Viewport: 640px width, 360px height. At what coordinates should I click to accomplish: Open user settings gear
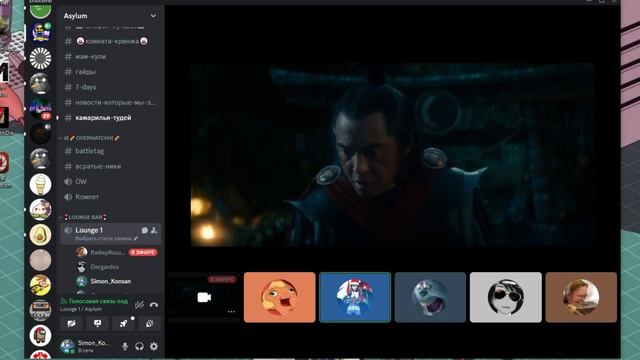(154, 347)
